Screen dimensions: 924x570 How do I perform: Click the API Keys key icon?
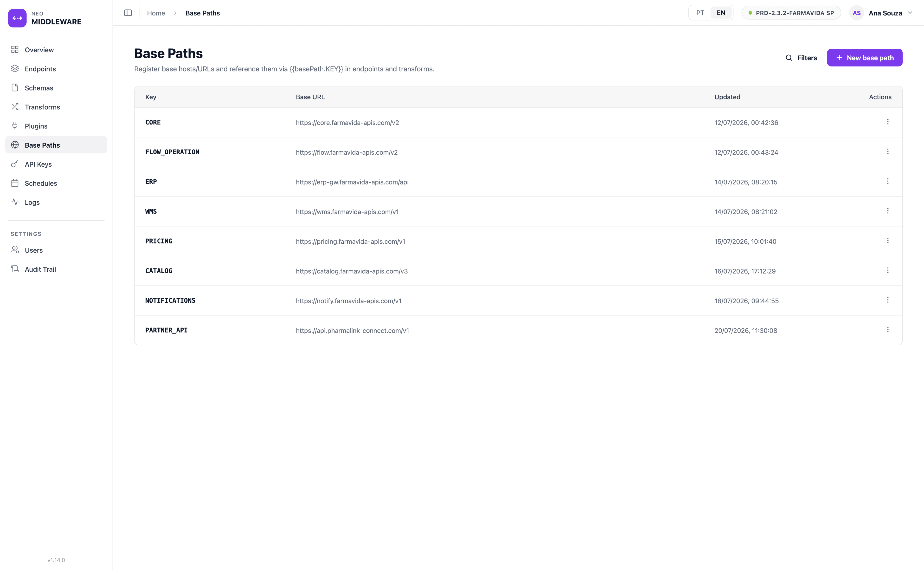tap(15, 164)
